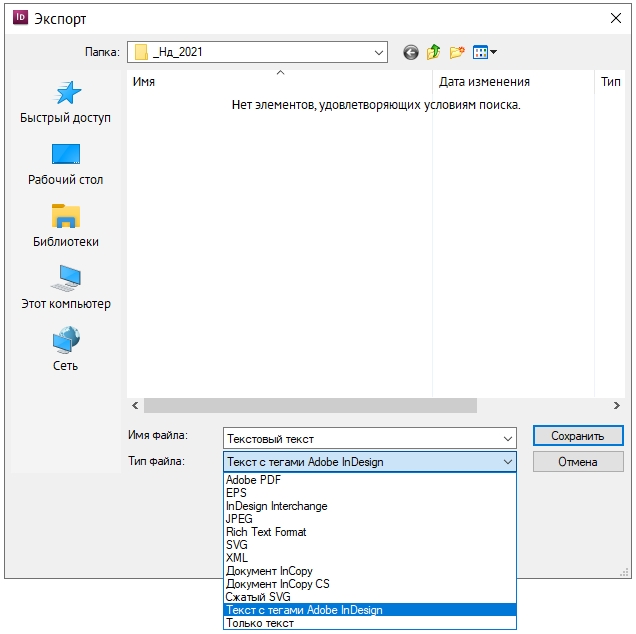Sort by Дата изменения column
The width and height of the screenshot is (636, 634).
tap(513, 82)
